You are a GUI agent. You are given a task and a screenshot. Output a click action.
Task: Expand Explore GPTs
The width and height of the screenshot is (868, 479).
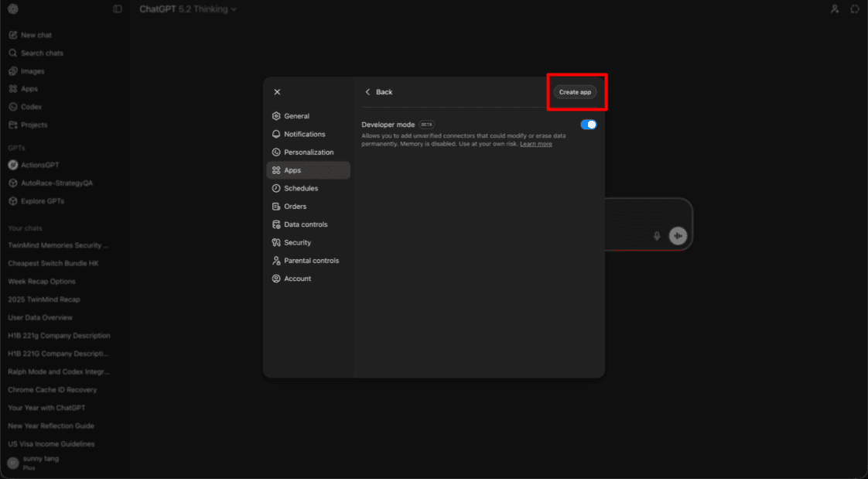39,200
